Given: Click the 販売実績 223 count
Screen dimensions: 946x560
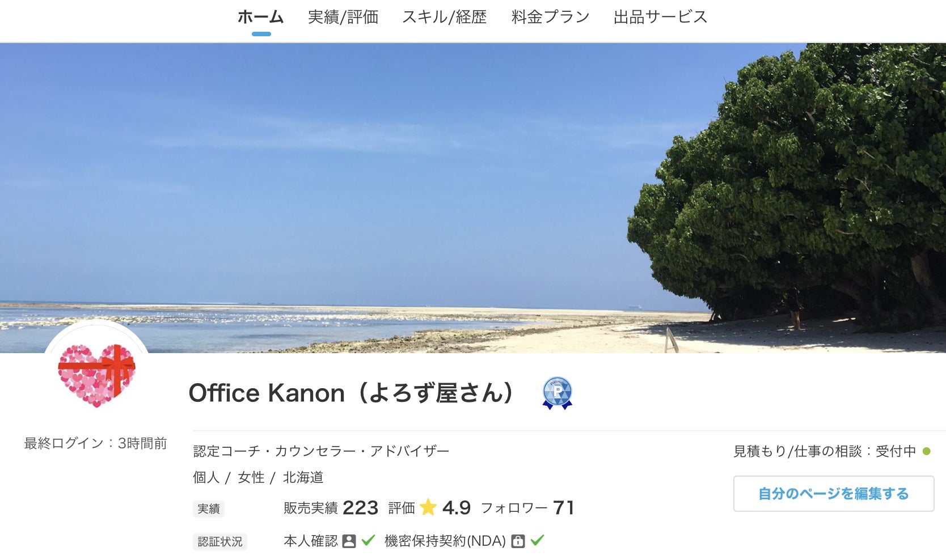Looking at the screenshot, I should point(331,508).
